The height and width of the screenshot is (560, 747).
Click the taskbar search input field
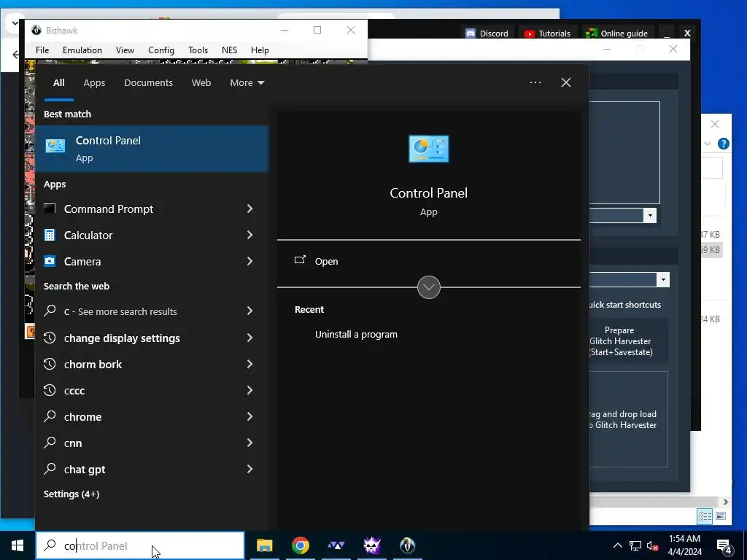[140, 545]
